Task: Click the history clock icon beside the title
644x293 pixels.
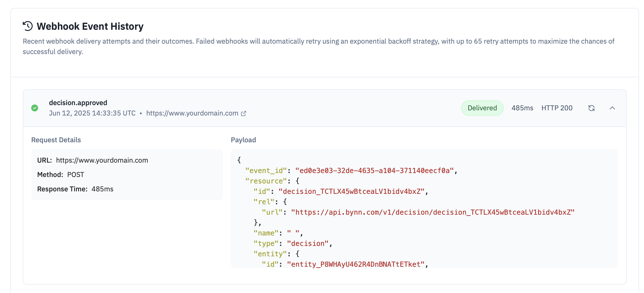Action: click(28, 26)
